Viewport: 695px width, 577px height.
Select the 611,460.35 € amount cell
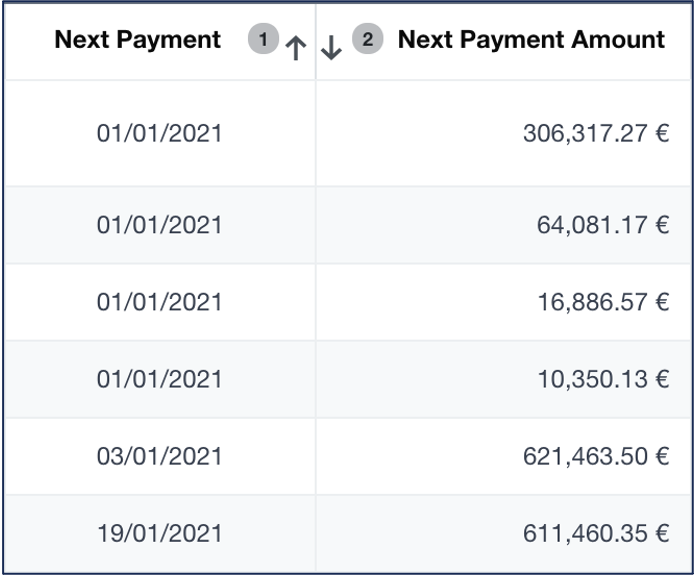pyautogui.click(x=595, y=533)
